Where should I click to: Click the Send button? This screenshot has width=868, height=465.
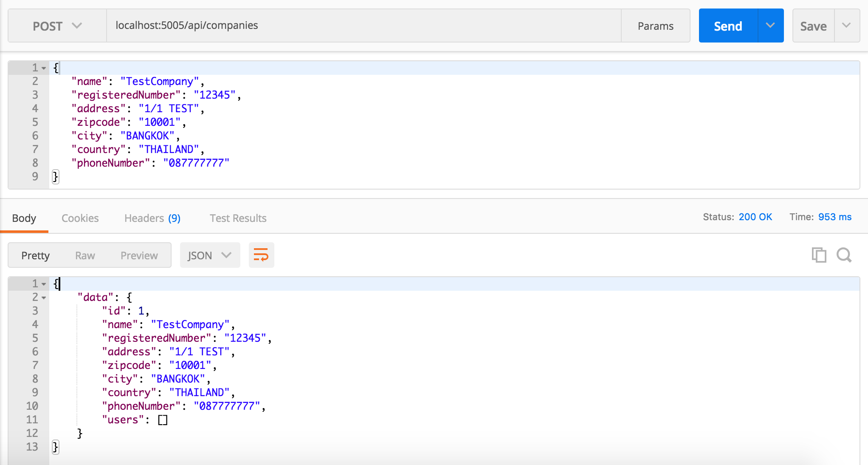point(727,26)
